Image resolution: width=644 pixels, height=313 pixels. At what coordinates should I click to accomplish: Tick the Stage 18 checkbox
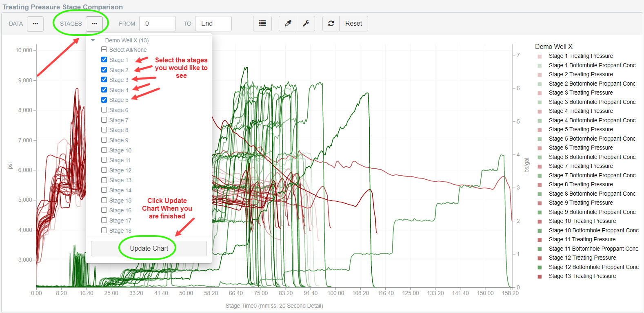[104, 230]
